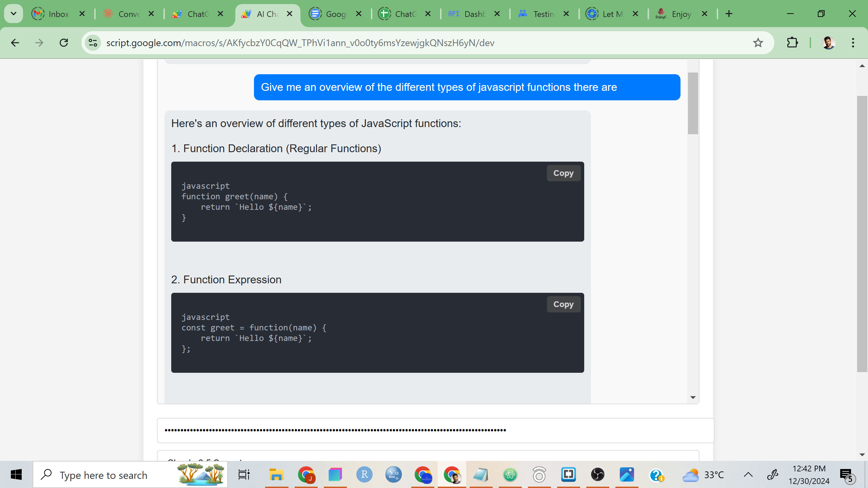The image size is (868, 488).
Task: Click the site information icon in address bar
Action: coord(93,43)
